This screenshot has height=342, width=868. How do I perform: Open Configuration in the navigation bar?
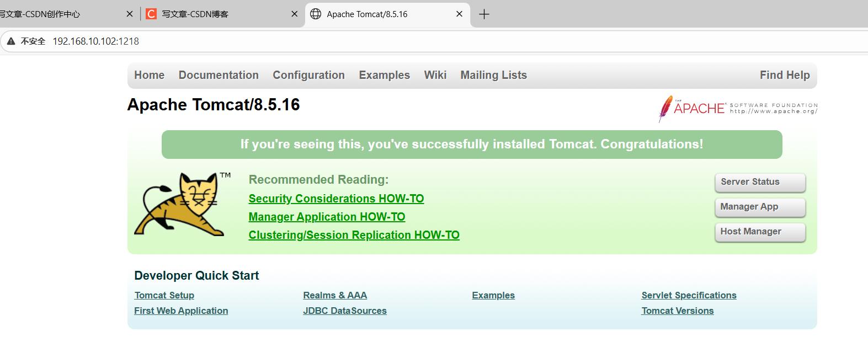(308, 75)
